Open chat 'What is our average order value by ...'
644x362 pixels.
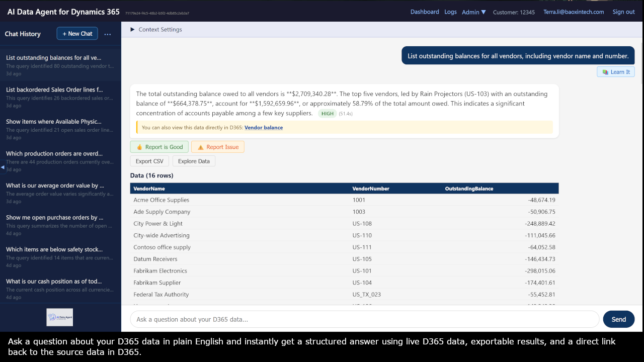click(60, 193)
